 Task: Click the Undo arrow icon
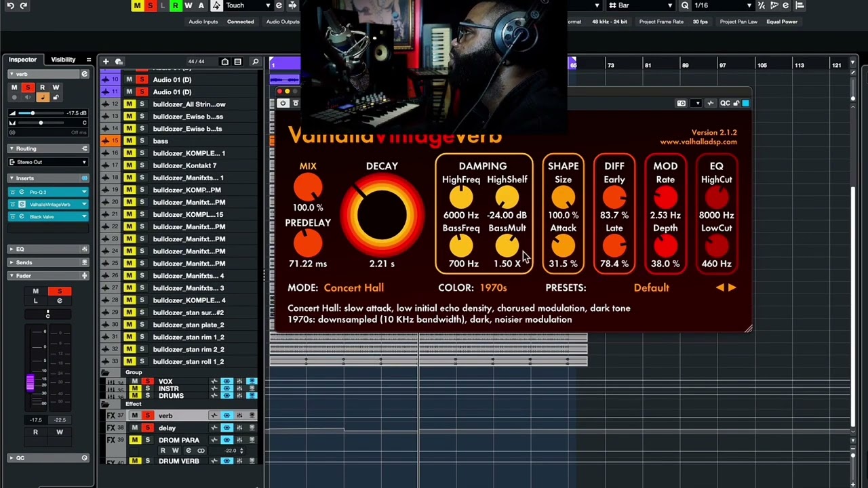click(x=10, y=5)
